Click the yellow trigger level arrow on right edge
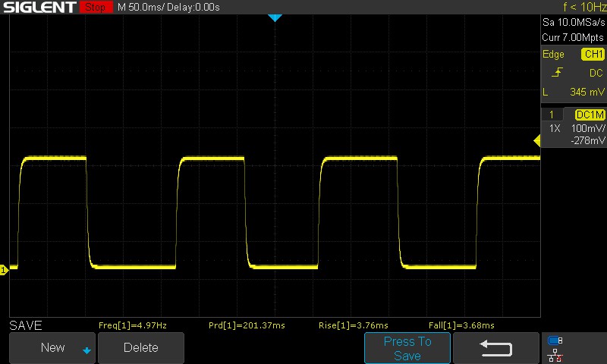Image resolution: width=607 pixels, height=364 pixels. tap(536, 140)
